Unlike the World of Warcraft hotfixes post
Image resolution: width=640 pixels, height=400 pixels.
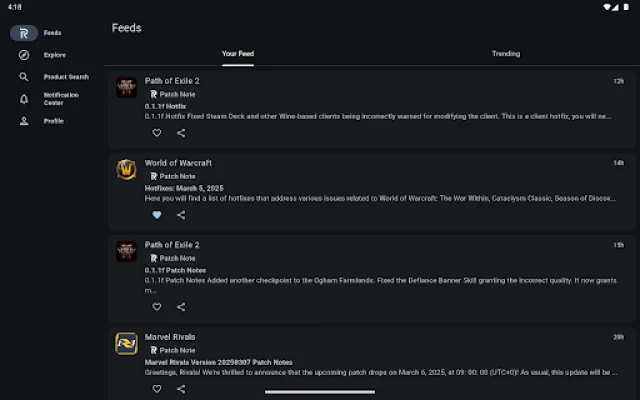click(x=157, y=215)
